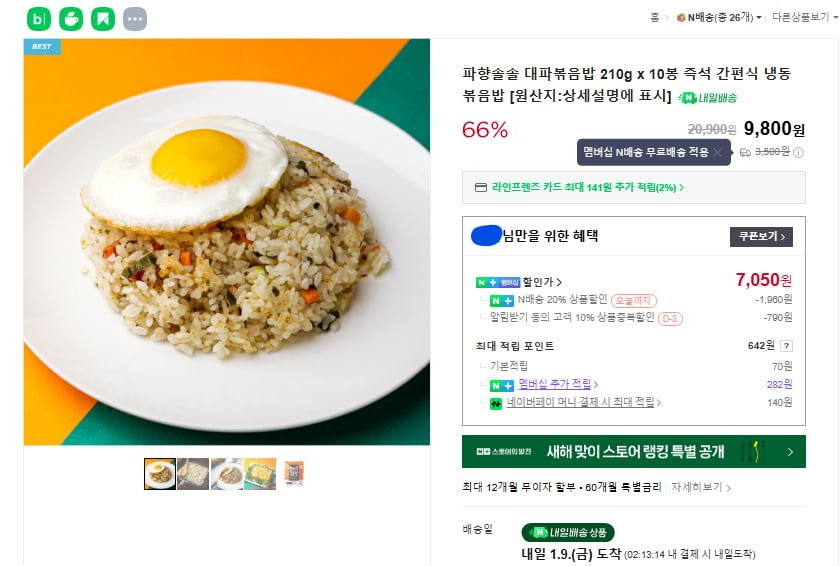Click the green Naver Blog share icon
The width and height of the screenshot is (840, 566).
(38, 18)
